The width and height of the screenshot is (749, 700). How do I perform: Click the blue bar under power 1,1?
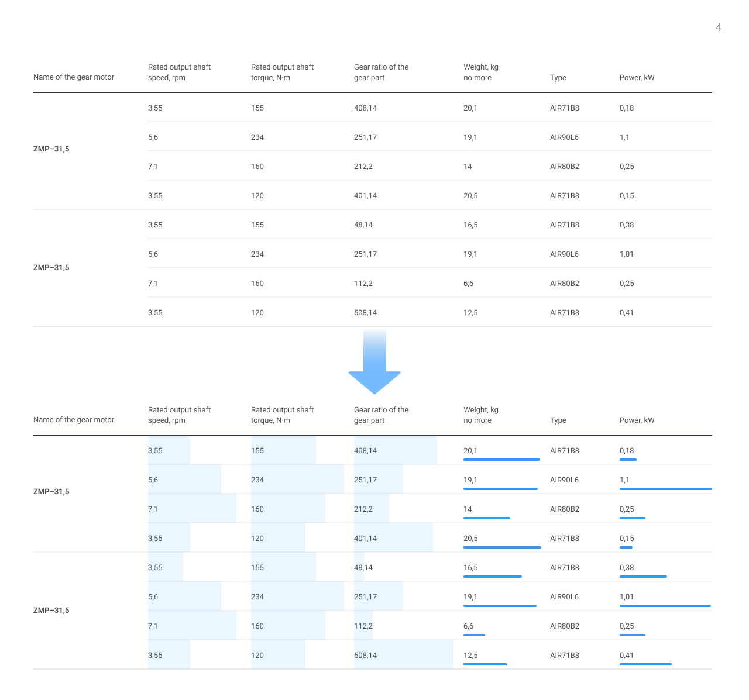665,489
